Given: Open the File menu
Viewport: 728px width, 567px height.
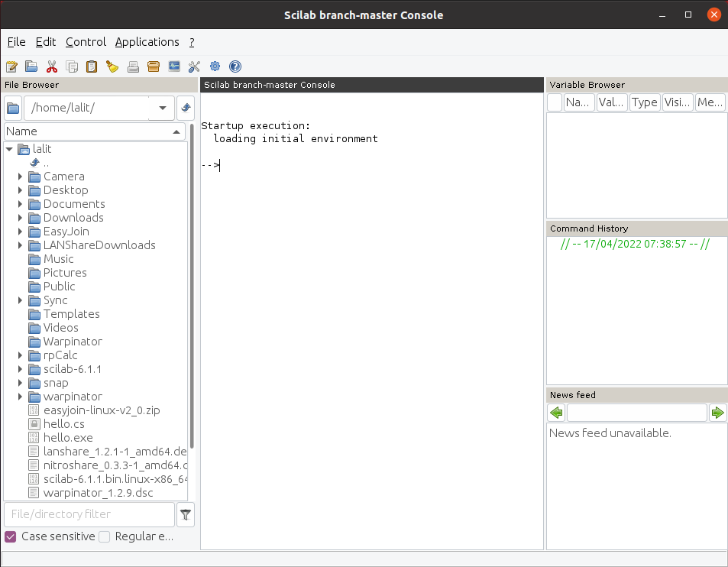Looking at the screenshot, I should pyautogui.click(x=16, y=42).
